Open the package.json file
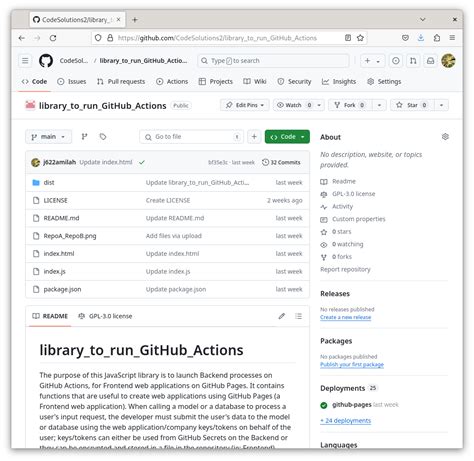This screenshot has height=461, width=474. coord(62,289)
